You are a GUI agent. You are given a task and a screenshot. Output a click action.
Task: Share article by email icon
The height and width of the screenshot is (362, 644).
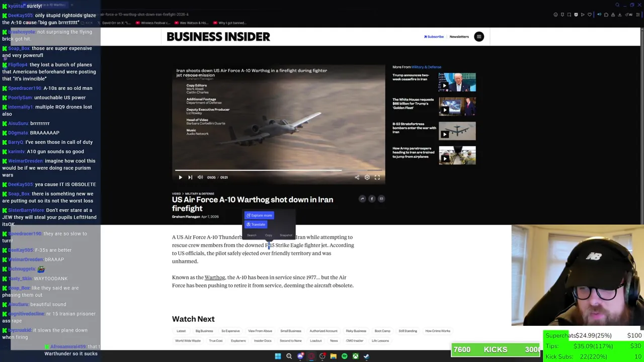tap(381, 199)
